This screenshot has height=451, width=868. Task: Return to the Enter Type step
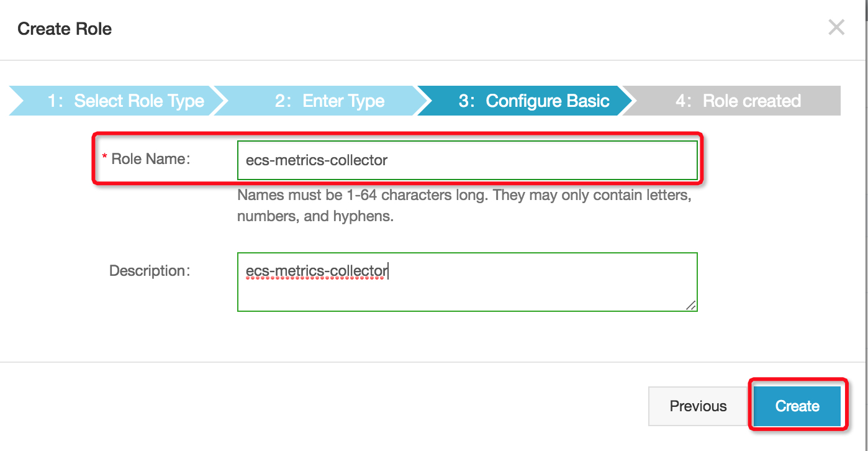[330, 101]
